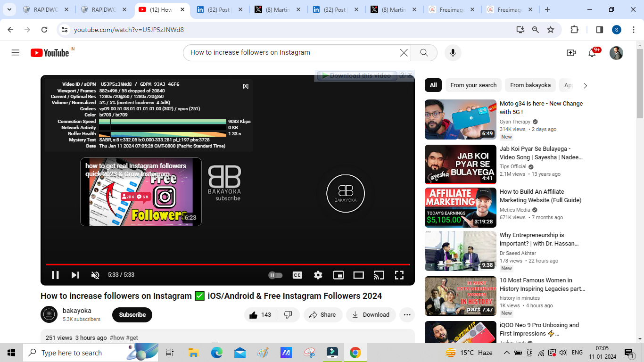Share the video

click(x=323, y=315)
